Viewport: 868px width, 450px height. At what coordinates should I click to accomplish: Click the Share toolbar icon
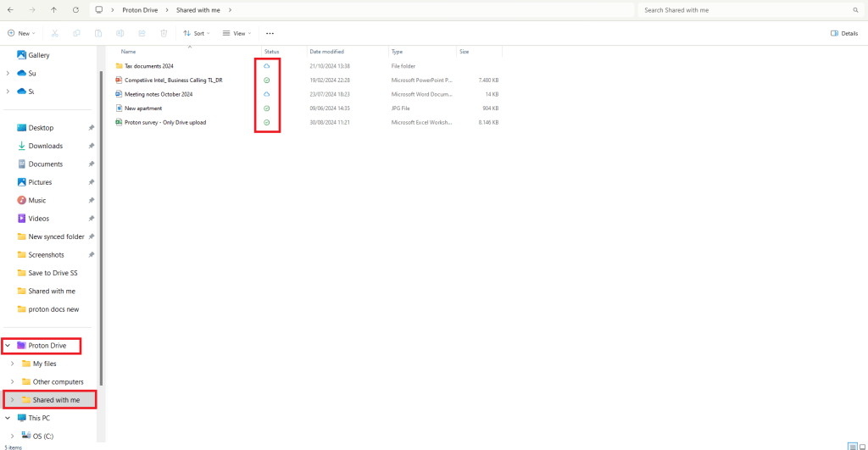142,33
